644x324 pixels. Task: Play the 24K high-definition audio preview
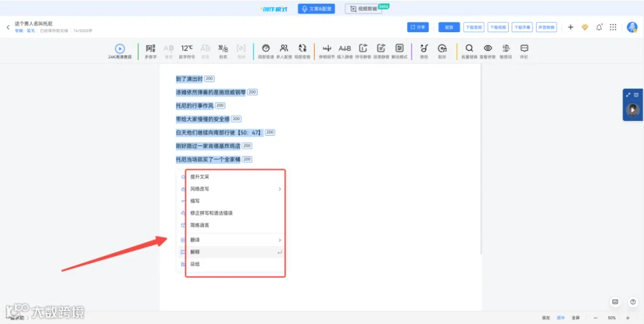point(119,49)
